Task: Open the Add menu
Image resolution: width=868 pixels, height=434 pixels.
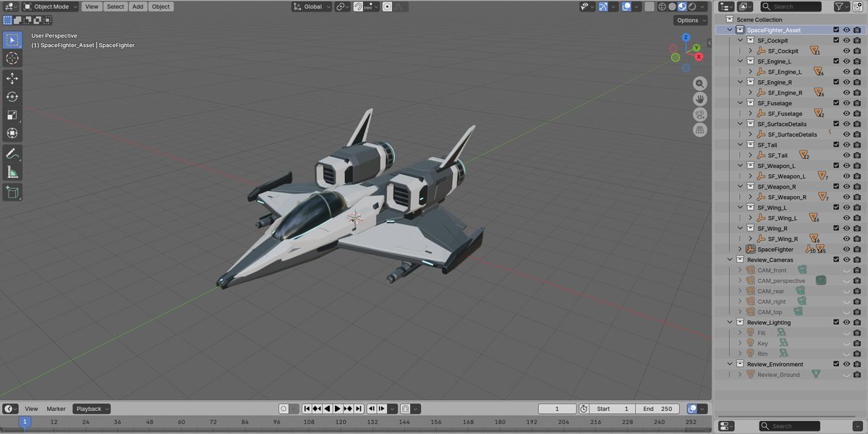Action: point(137,7)
